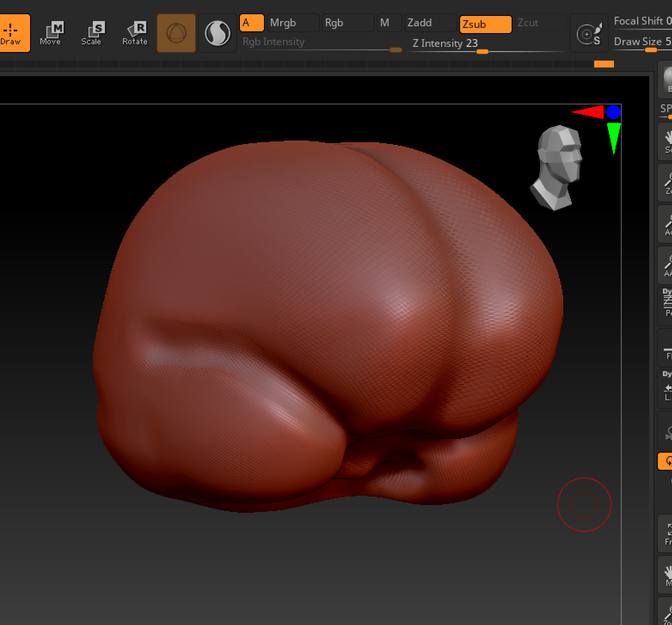This screenshot has width=672, height=625.
Task: Activate the Draw mode button
Action: tap(14, 33)
